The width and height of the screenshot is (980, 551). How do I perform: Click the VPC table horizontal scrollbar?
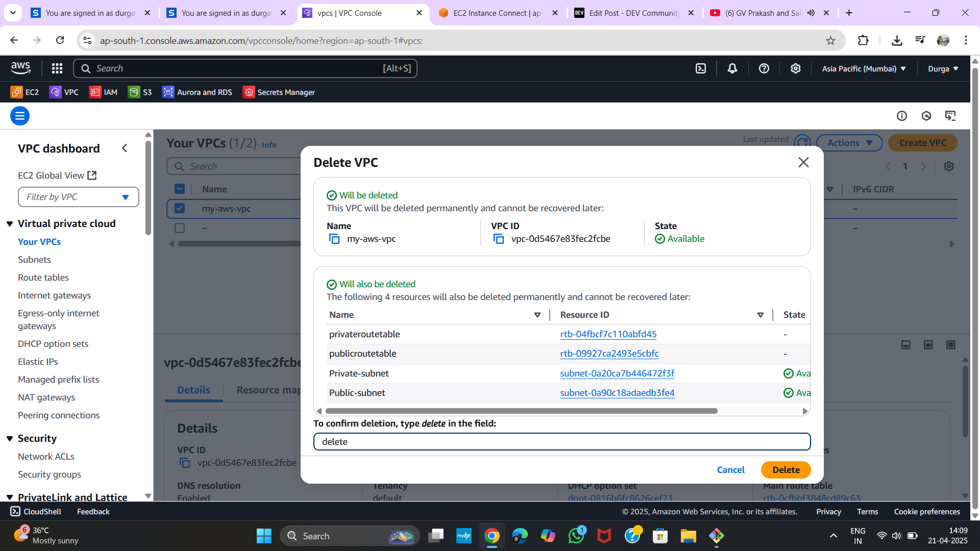[240, 244]
